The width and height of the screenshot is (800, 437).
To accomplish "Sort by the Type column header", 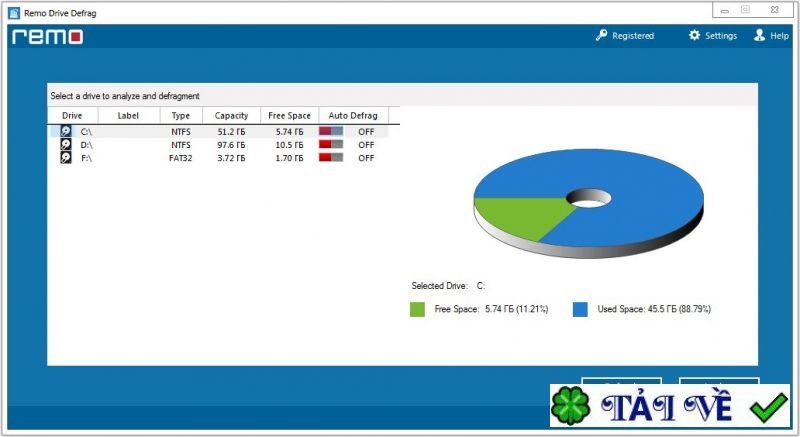I will 181,116.
